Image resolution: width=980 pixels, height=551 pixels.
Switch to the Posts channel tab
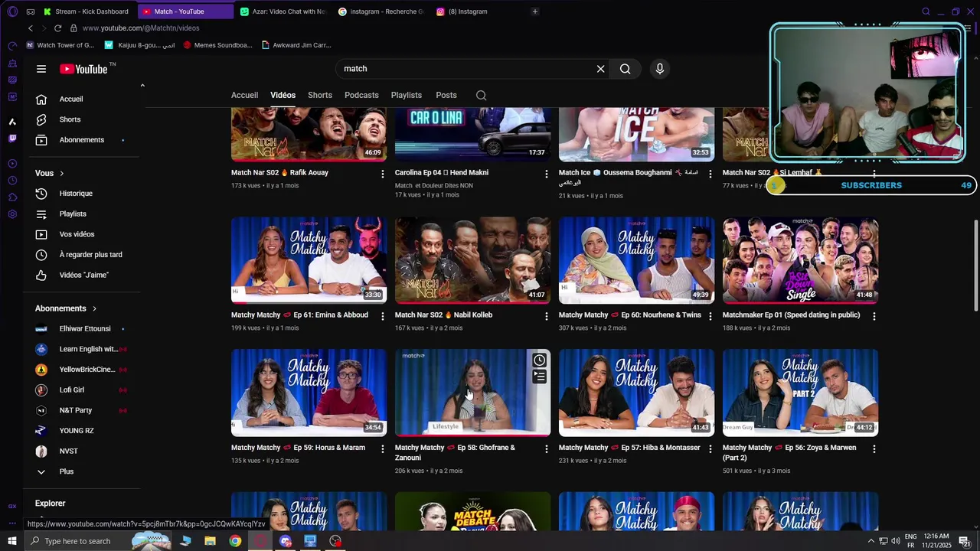pos(446,95)
